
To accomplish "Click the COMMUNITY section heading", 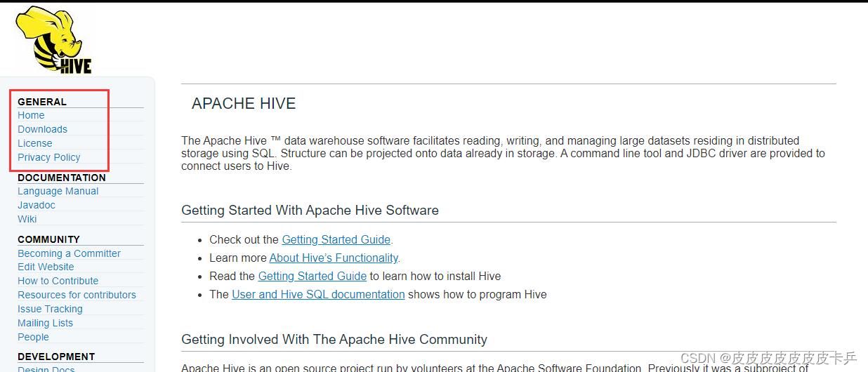I will tap(48, 239).
